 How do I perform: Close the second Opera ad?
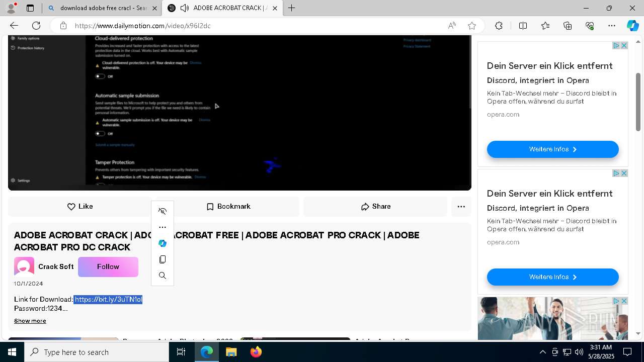(x=624, y=173)
